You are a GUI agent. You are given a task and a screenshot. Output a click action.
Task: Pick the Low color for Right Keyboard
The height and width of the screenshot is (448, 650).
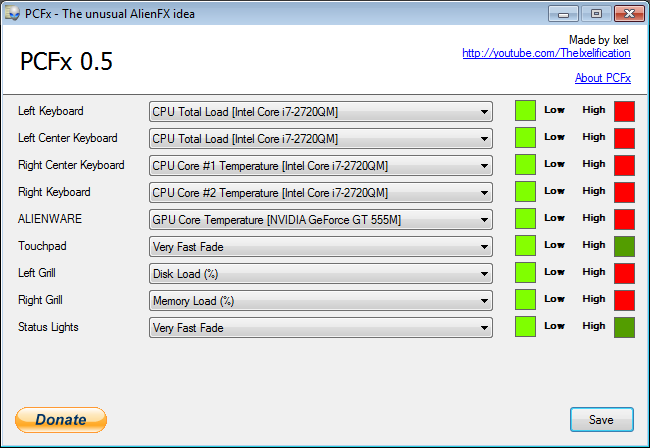coord(525,191)
